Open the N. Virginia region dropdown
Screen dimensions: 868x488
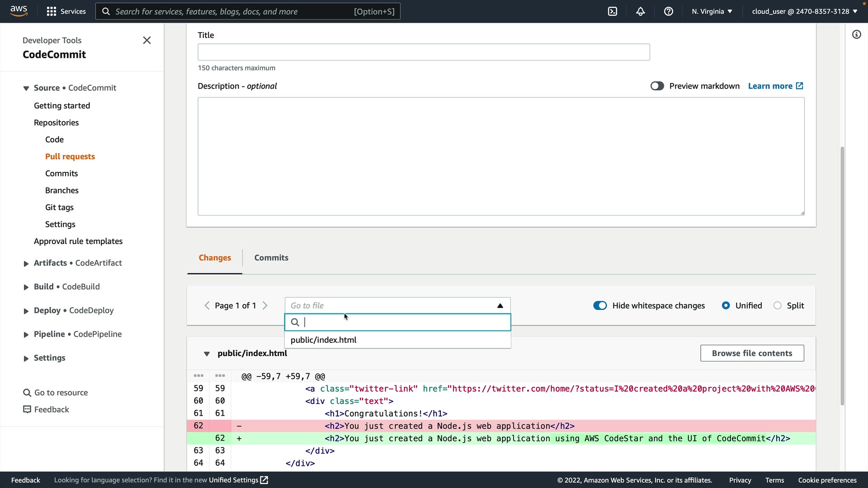pyautogui.click(x=712, y=11)
